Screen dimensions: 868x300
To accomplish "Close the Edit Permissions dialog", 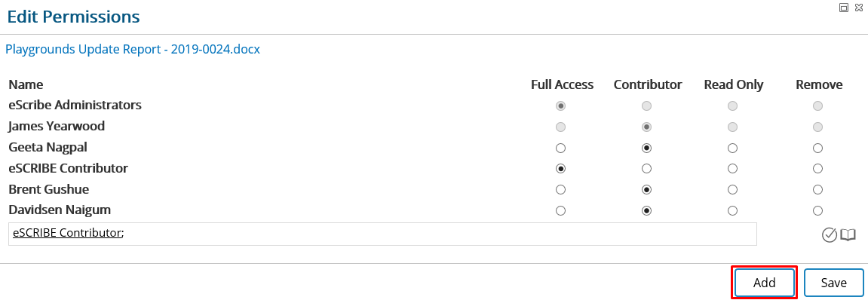I will pyautogui.click(x=859, y=8).
